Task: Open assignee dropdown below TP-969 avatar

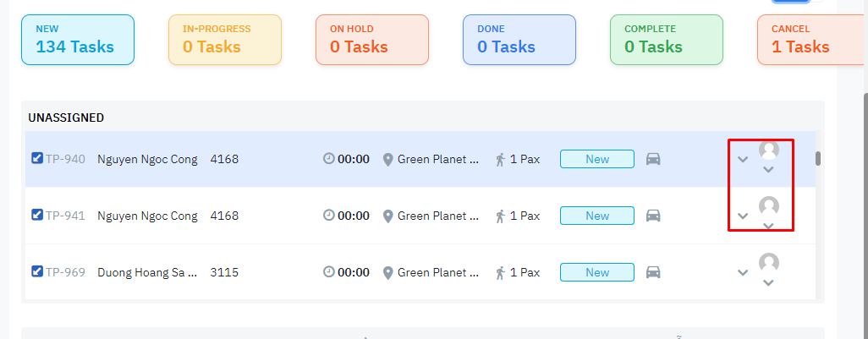Action: point(768,282)
